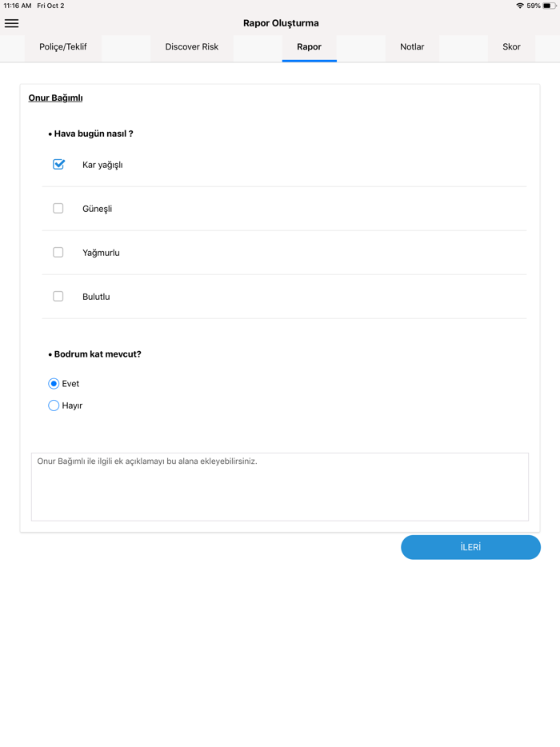Open the hamburger navigation menu
The image size is (560, 747).
tap(11, 22)
